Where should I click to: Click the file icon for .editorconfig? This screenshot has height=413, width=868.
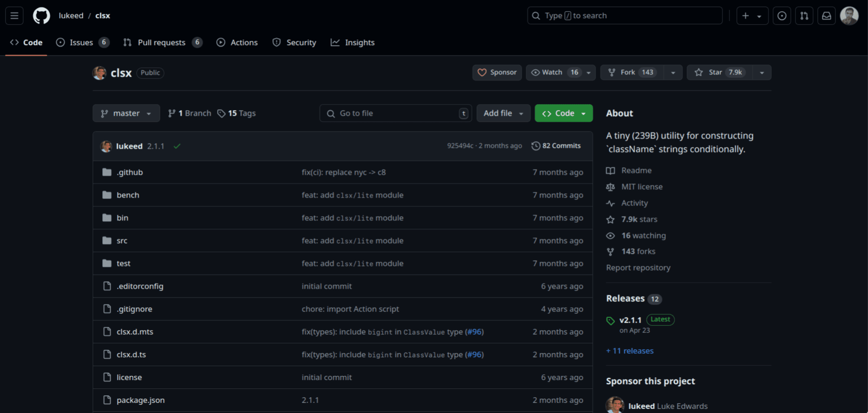point(107,286)
